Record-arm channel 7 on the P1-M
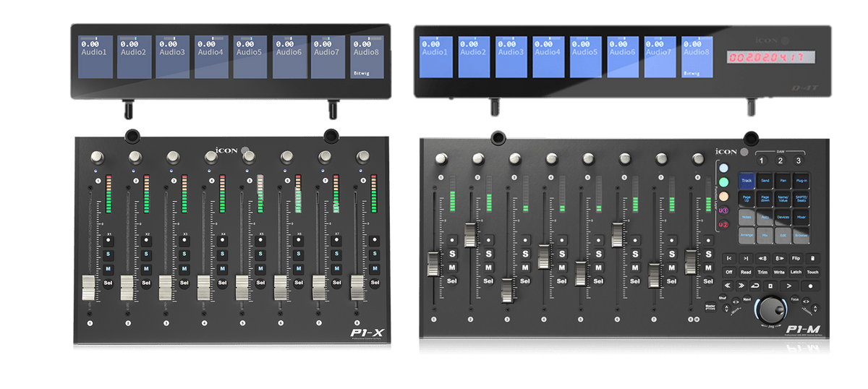Screen dimensions: 868x389 pos(672,239)
